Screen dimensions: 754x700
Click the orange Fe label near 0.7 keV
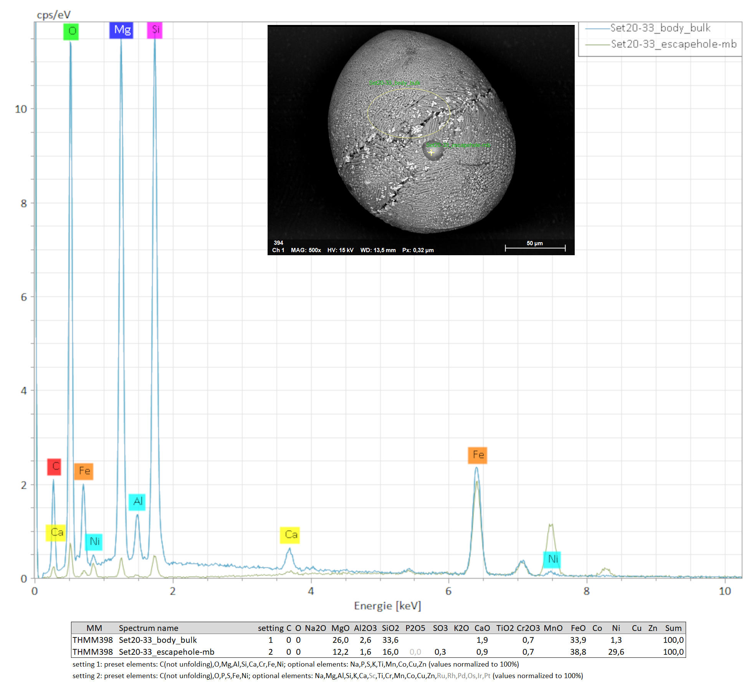coord(84,471)
